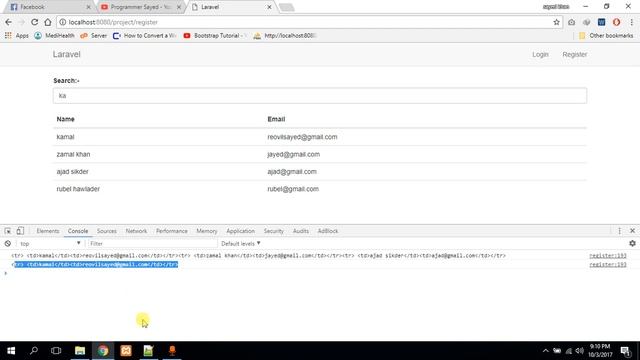The height and width of the screenshot is (360, 640).
Task: Close the DevTools panel
Action: coord(632,231)
